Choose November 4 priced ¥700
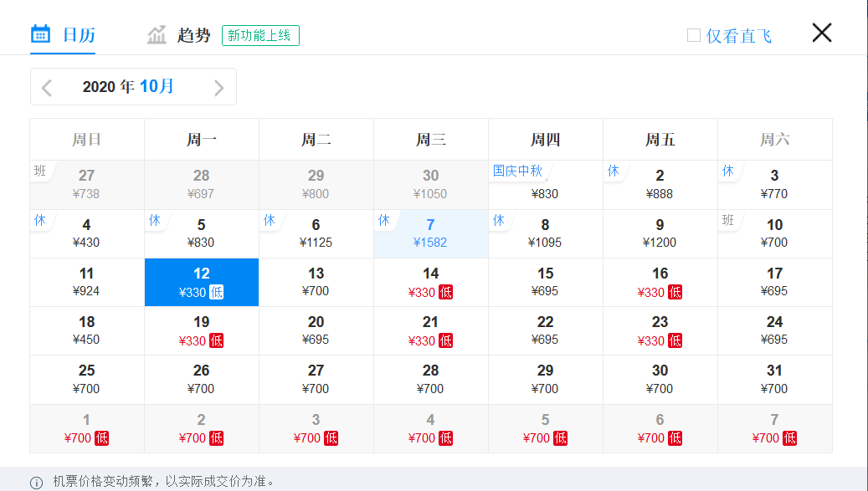 431,429
